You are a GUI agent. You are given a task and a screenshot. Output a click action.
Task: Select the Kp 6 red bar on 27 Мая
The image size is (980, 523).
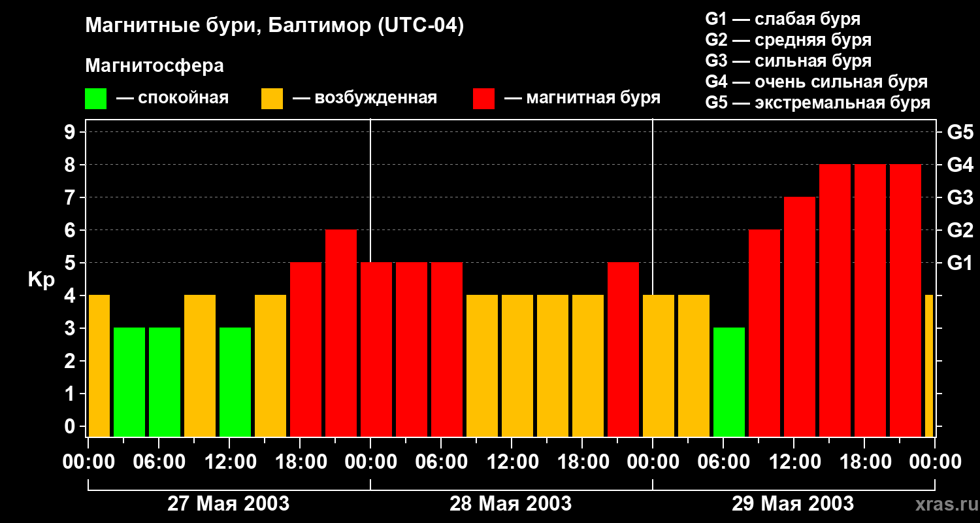(x=341, y=333)
